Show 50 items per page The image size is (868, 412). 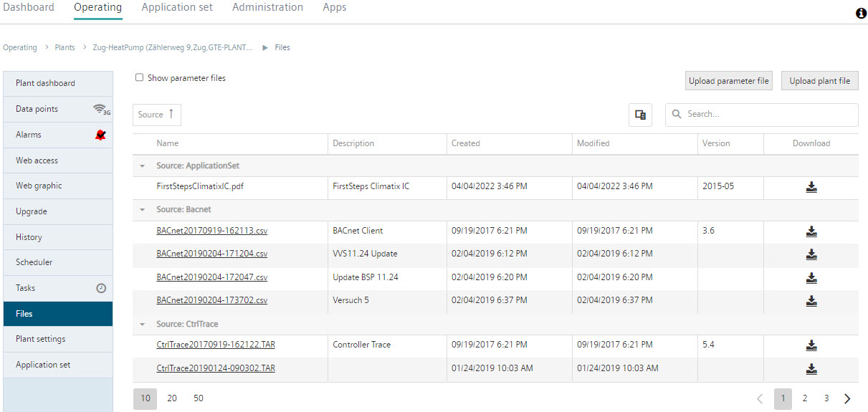199,398
